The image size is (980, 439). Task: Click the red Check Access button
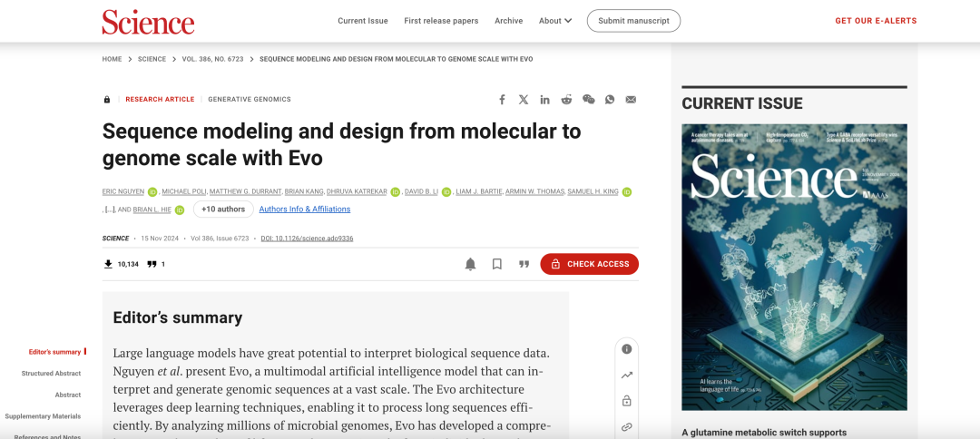click(589, 264)
